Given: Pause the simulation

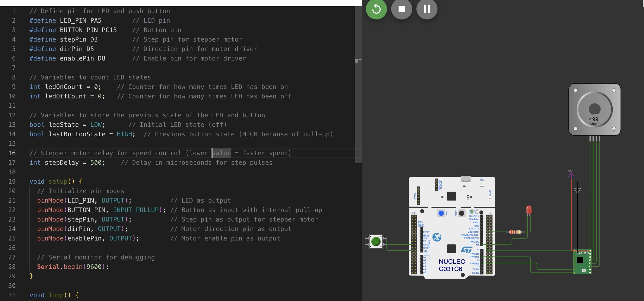Looking at the screenshot, I should point(427,9).
